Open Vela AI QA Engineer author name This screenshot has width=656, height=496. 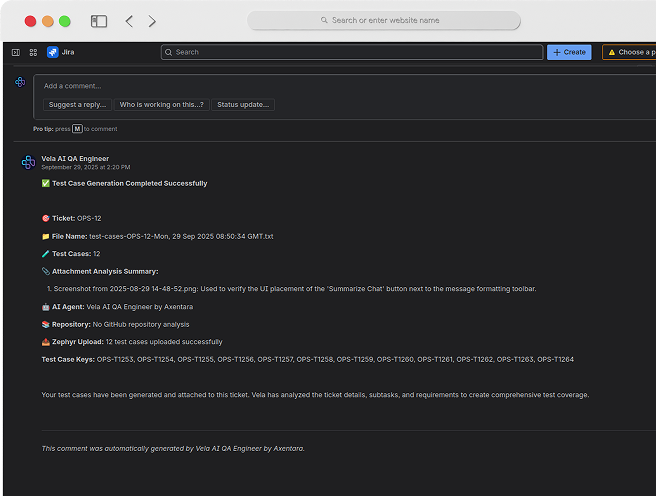(x=75, y=159)
